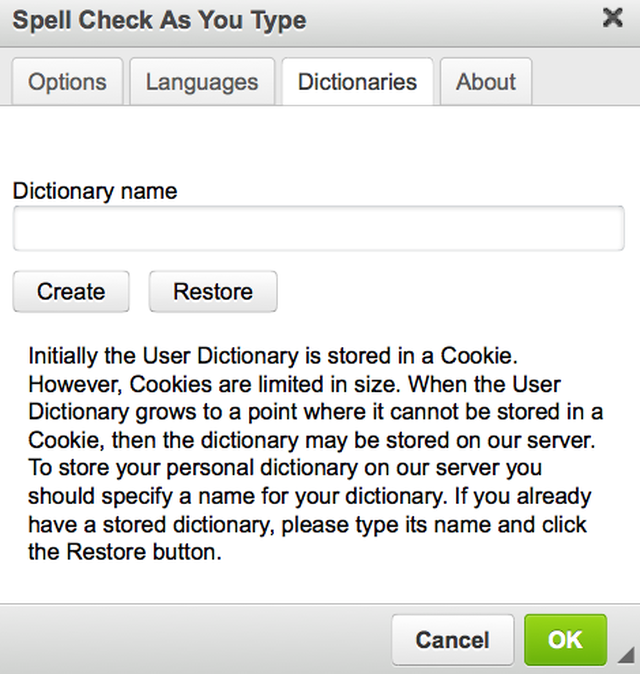Click the "Spell Check As You Type" title
640x674 pixels.
pos(159,20)
